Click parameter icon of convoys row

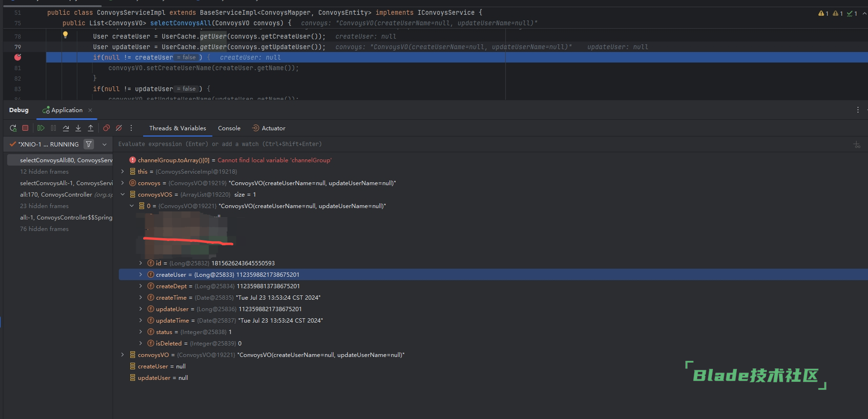click(133, 183)
